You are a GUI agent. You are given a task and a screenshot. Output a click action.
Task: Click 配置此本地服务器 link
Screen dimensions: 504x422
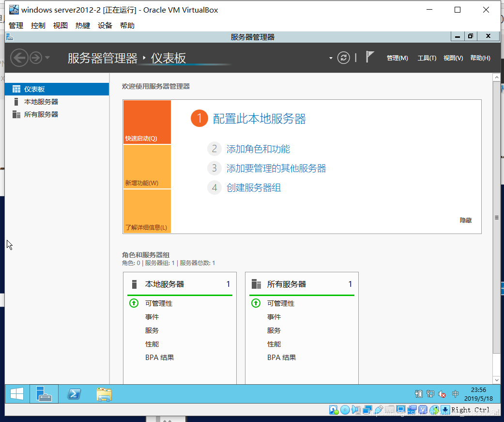pos(259,119)
